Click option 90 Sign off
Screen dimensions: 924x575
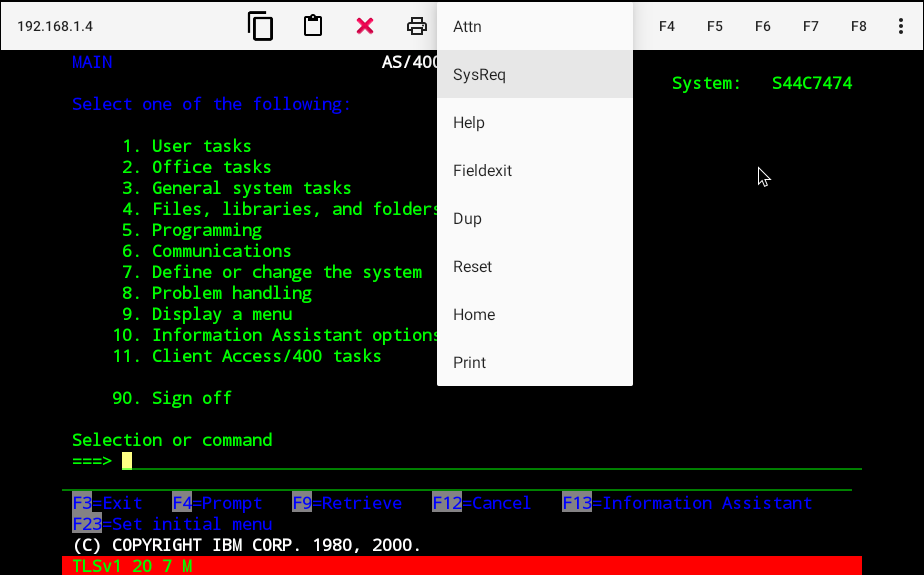(172, 398)
